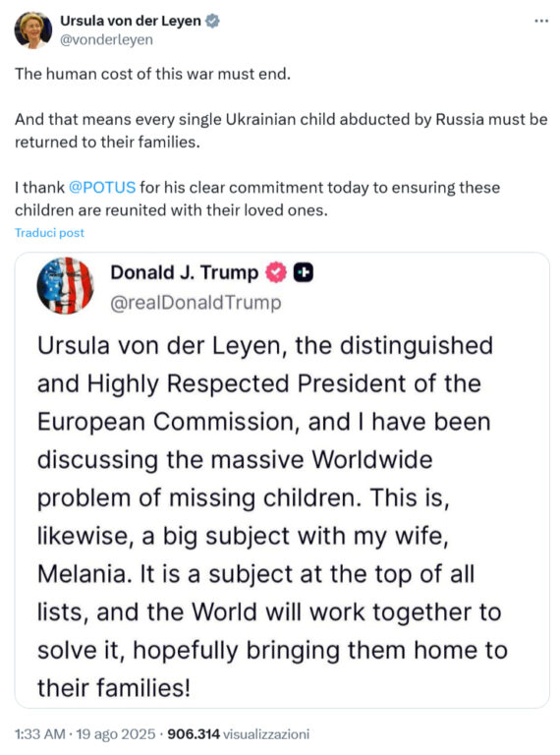Click the text 'The human cost of this war must end.'
The height and width of the screenshot is (755, 560).
click(152, 74)
